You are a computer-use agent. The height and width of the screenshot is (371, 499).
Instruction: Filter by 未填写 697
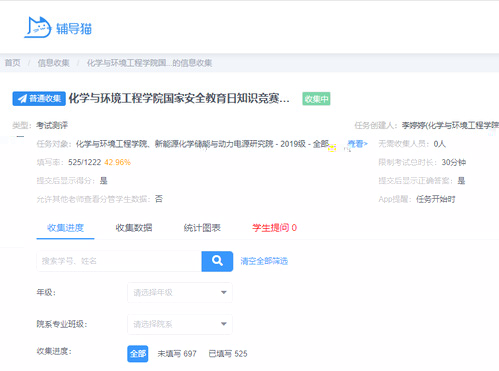[177, 354]
